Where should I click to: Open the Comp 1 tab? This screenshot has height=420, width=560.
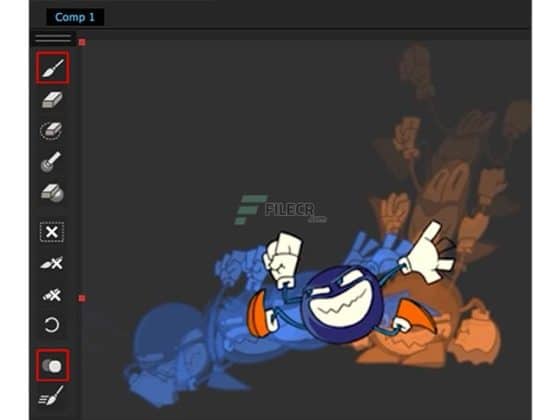[75, 17]
